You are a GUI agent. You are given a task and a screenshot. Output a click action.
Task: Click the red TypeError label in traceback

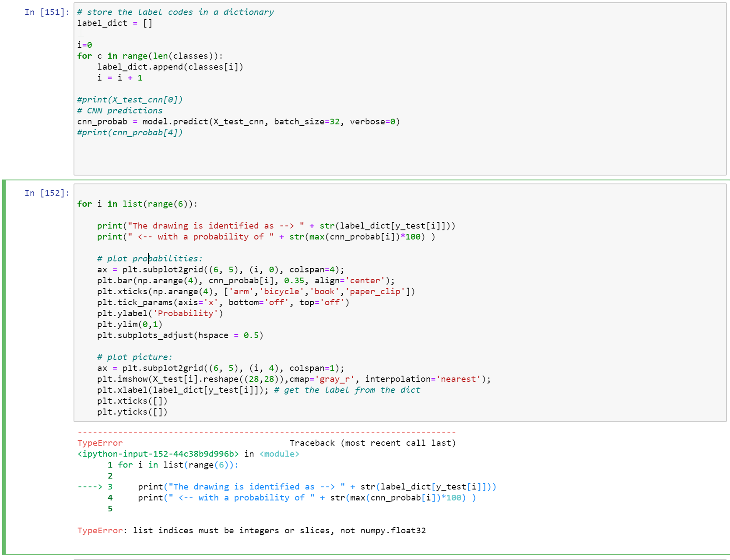(99, 443)
